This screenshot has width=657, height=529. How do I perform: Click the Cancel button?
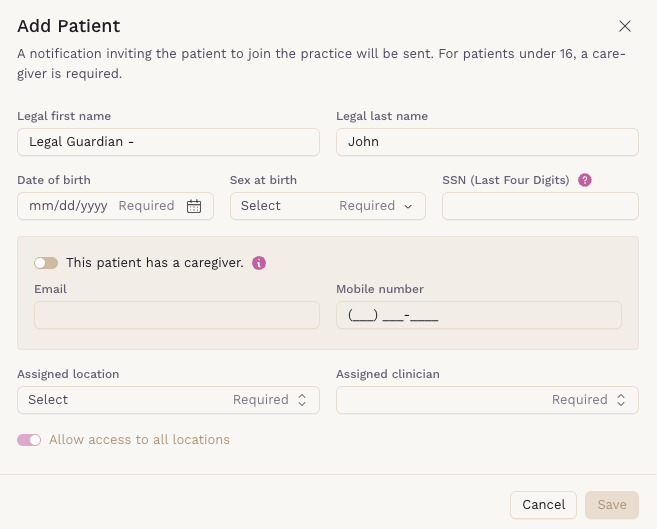543,505
